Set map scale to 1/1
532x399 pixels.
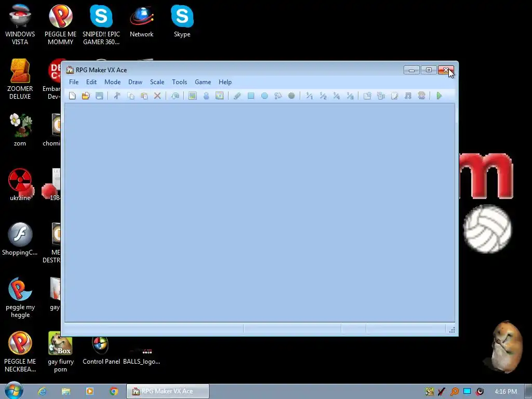pos(309,96)
